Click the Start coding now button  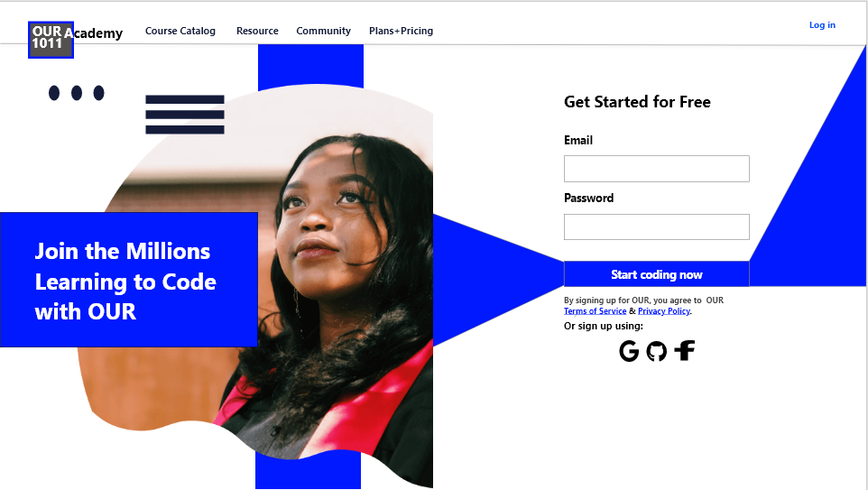(x=657, y=274)
